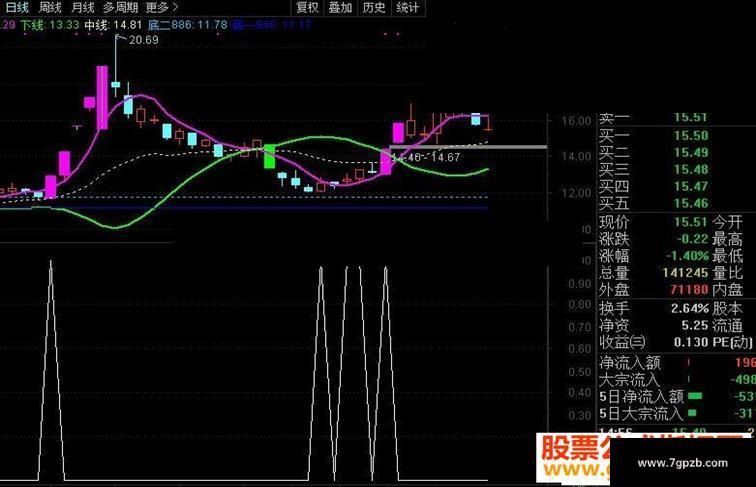Click the 净流入额 row label
The image size is (756, 487).
click(x=630, y=363)
